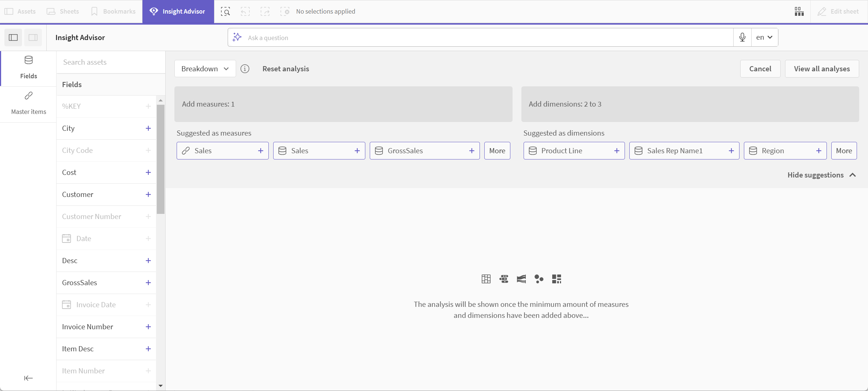The width and height of the screenshot is (868, 391).
Task: Collapse suggestions with Hide suggestions chevron
Action: (x=853, y=175)
